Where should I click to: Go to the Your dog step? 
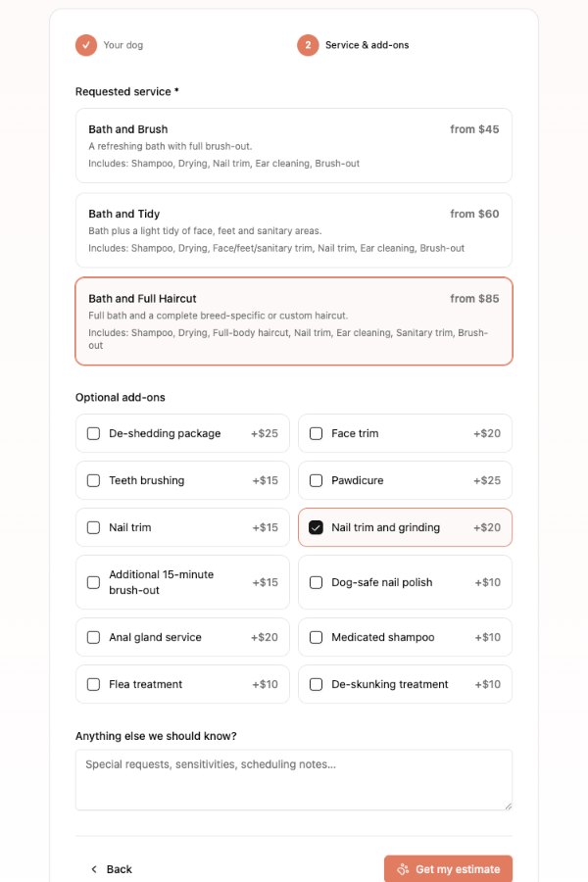123,45
